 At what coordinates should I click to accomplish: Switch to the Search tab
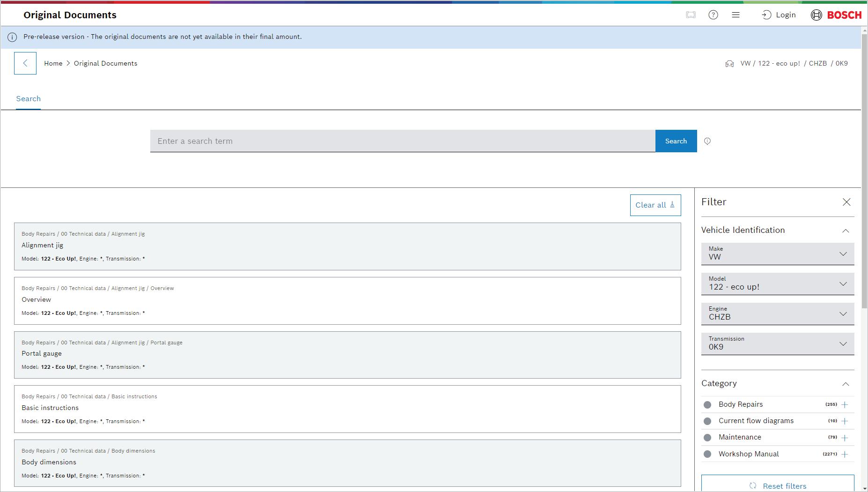point(28,99)
